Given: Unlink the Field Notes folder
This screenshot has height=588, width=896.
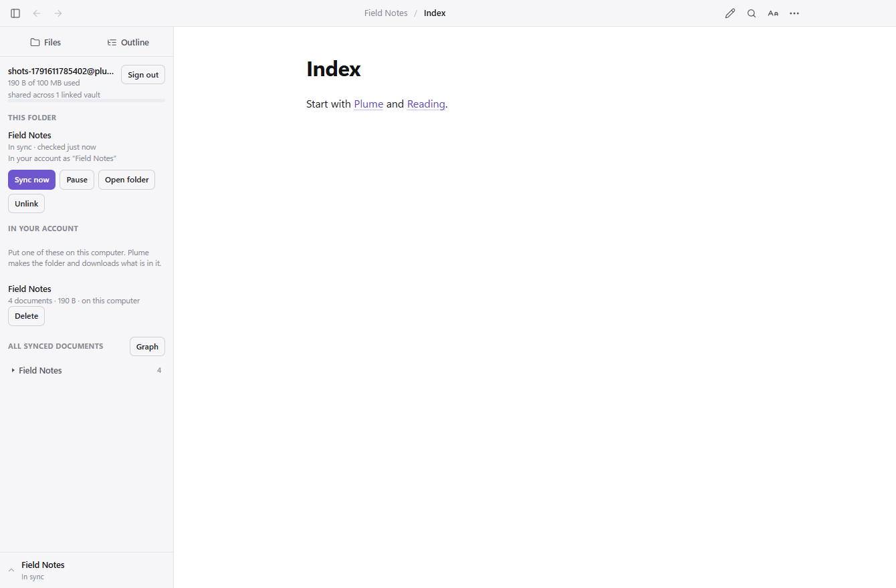Looking at the screenshot, I should [x=26, y=204].
